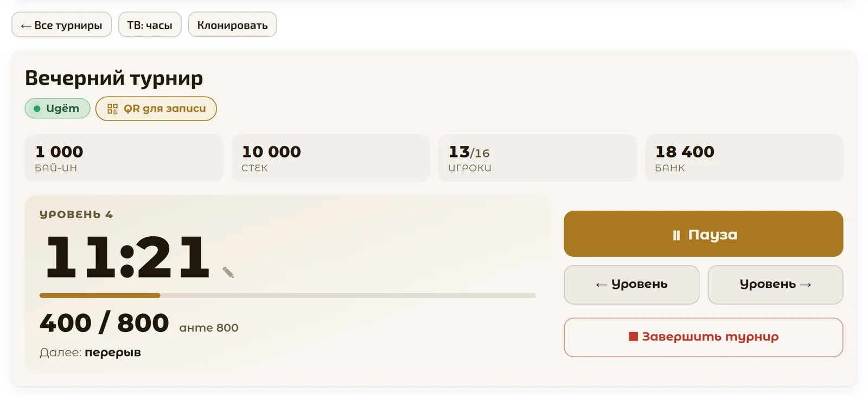Clone tournament with Клонировать button
Image resolution: width=868 pixels, height=398 pixels.
[232, 25]
